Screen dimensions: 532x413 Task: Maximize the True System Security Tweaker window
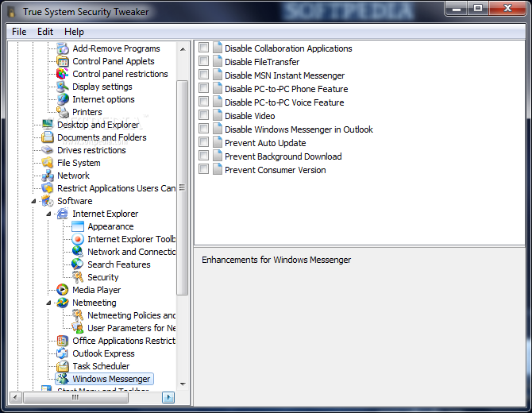(478, 8)
